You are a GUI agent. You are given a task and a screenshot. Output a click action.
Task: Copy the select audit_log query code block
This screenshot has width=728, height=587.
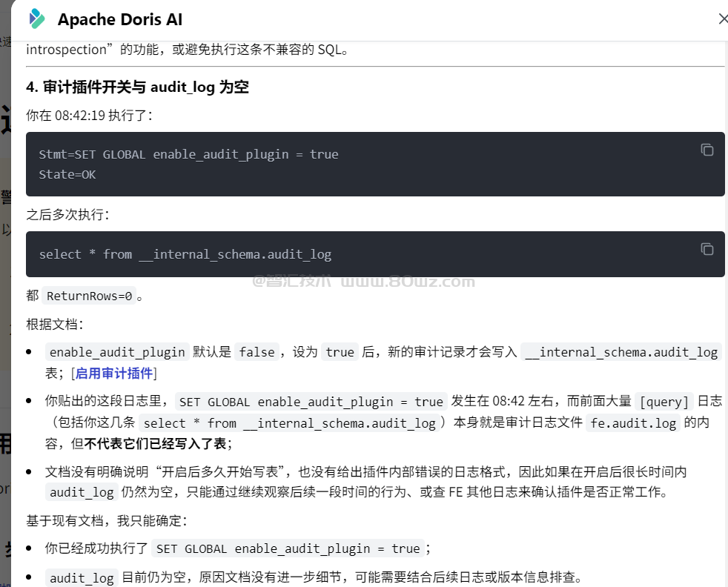point(707,249)
